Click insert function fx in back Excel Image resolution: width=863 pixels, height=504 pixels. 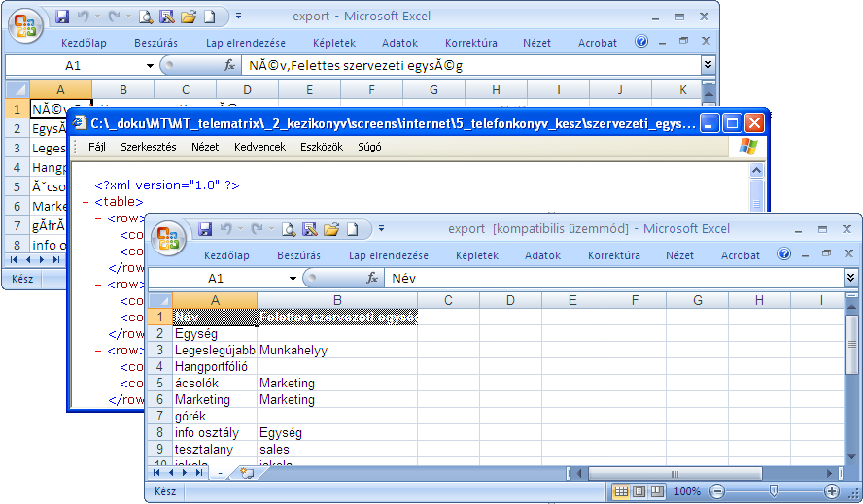click(229, 65)
